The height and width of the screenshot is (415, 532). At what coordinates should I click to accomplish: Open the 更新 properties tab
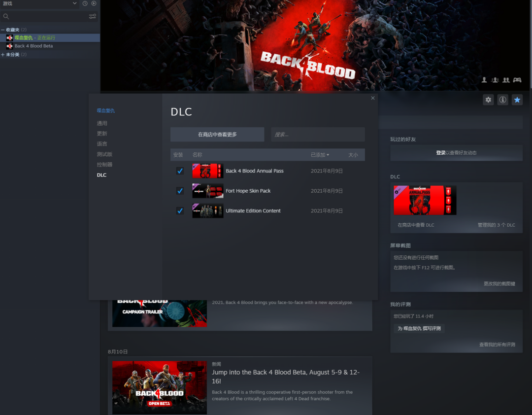tap(102, 134)
